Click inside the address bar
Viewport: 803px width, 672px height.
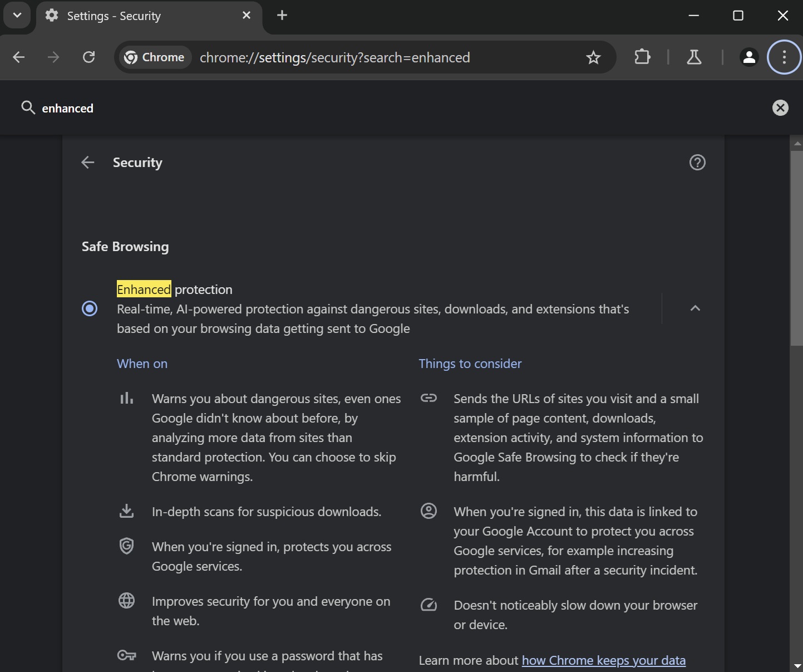point(334,57)
